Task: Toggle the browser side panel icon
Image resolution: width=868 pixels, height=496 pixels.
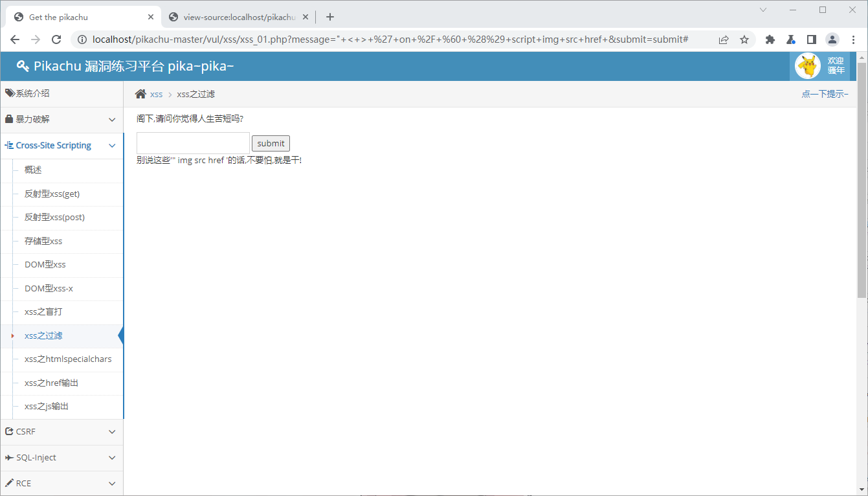Action: (x=812, y=39)
